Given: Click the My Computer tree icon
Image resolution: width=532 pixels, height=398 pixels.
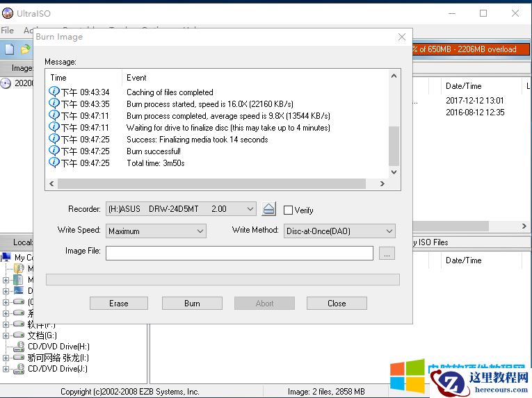Looking at the screenshot, I should tap(6, 257).
